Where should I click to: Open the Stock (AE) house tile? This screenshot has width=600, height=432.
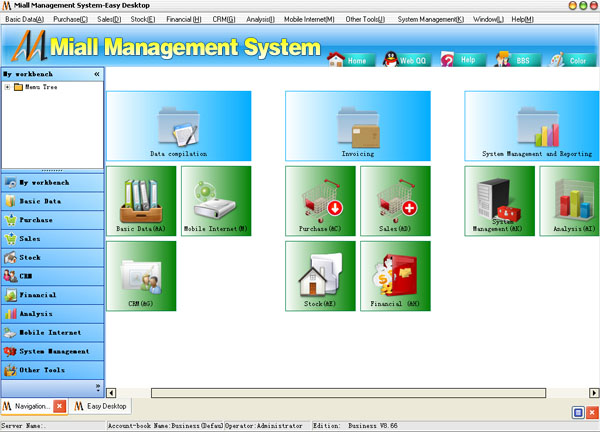click(320, 276)
